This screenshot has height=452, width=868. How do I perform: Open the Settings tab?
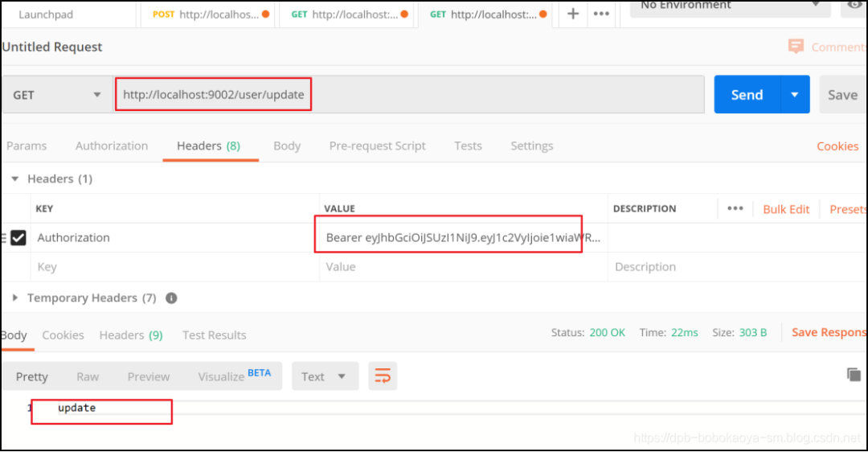pos(531,146)
